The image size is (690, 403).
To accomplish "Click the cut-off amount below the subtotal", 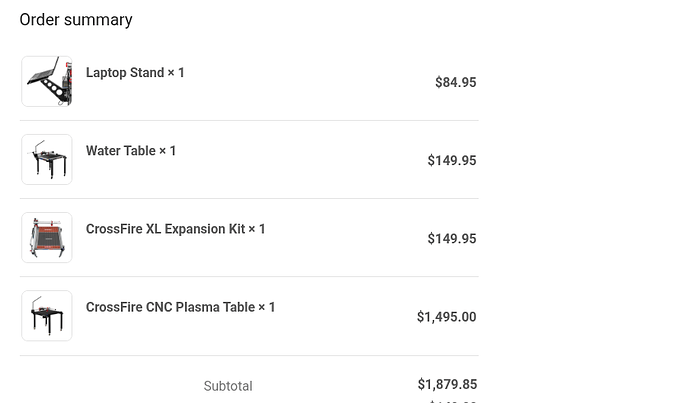I will point(452,400).
